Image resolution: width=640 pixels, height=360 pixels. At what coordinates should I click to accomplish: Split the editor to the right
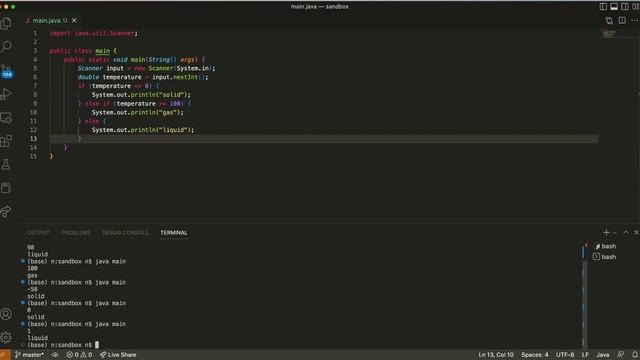pyautogui.click(x=622, y=20)
